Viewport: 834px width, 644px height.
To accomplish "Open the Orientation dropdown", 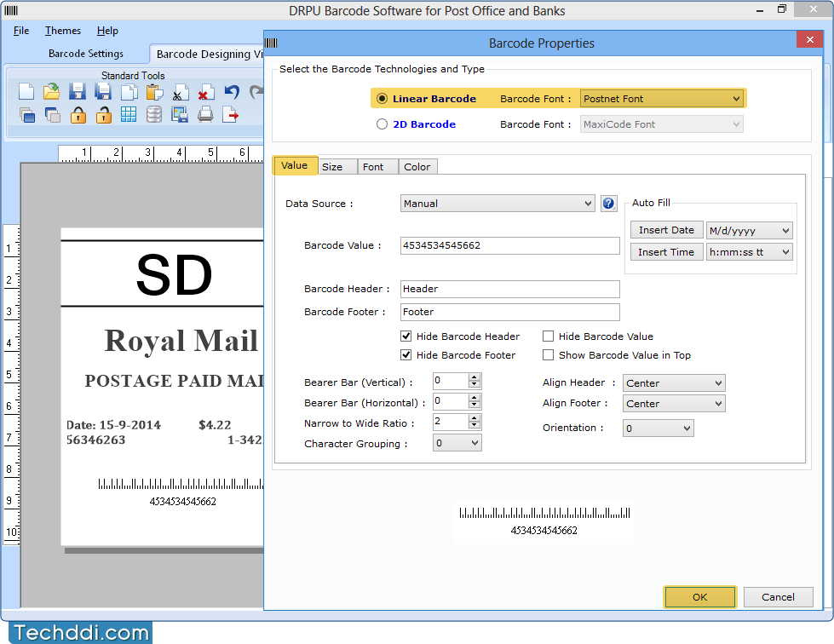I will click(658, 428).
